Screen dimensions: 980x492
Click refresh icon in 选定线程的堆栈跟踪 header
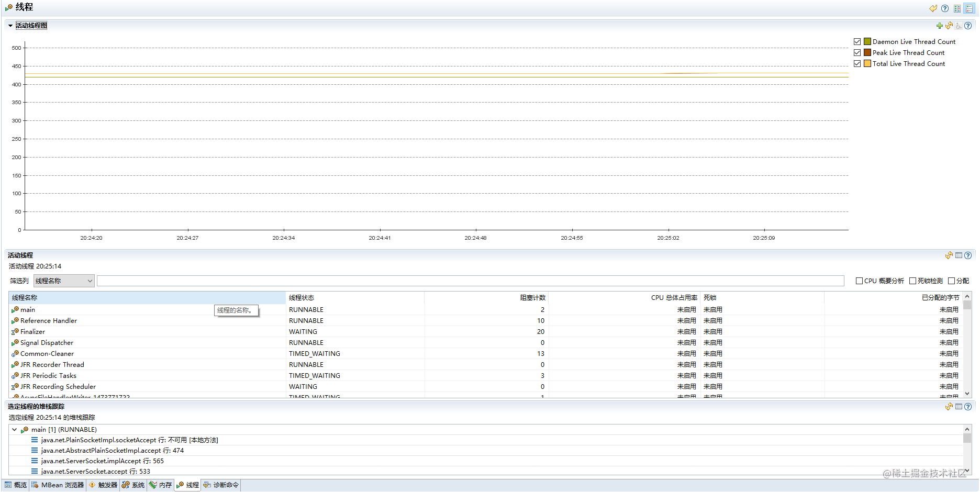pos(949,407)
